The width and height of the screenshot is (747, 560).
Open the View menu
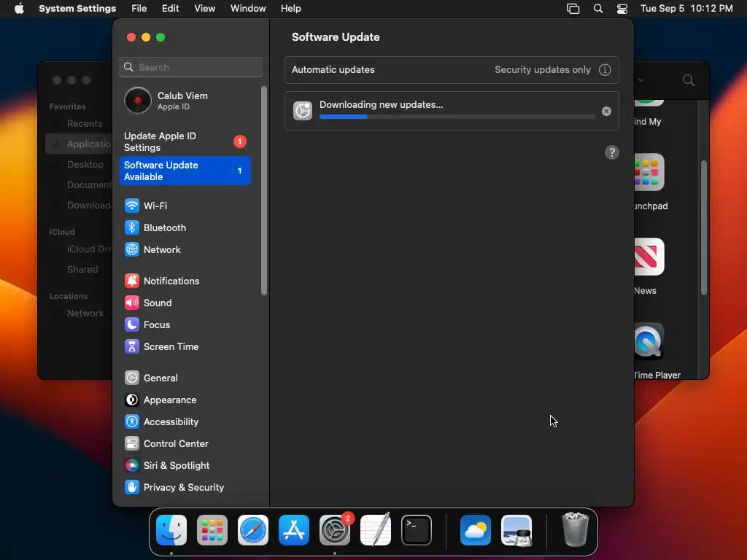click(x=205, y=9)
